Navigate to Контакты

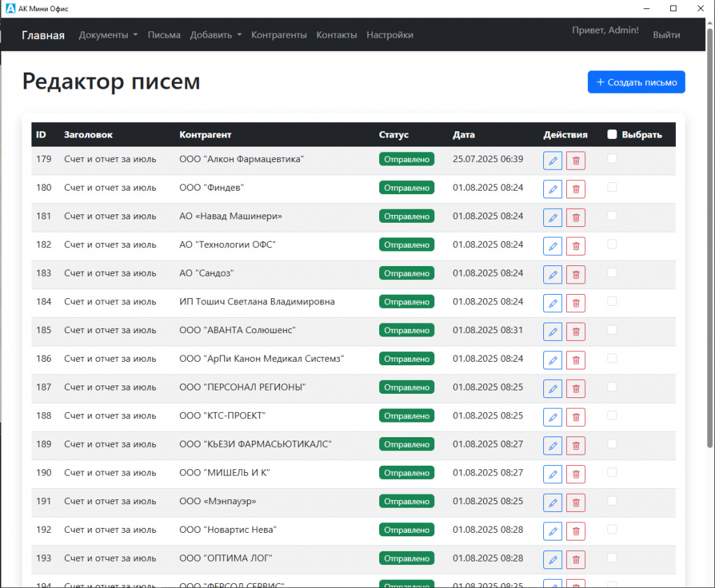tap(337, 35)
